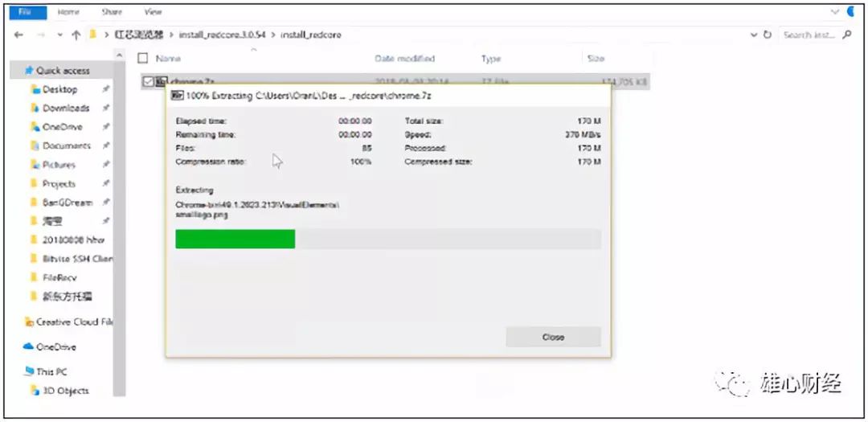Image resolution: width=868 pixels, height=422 pixels.
Task: Refresh the current folder
Action: [768, 35]
